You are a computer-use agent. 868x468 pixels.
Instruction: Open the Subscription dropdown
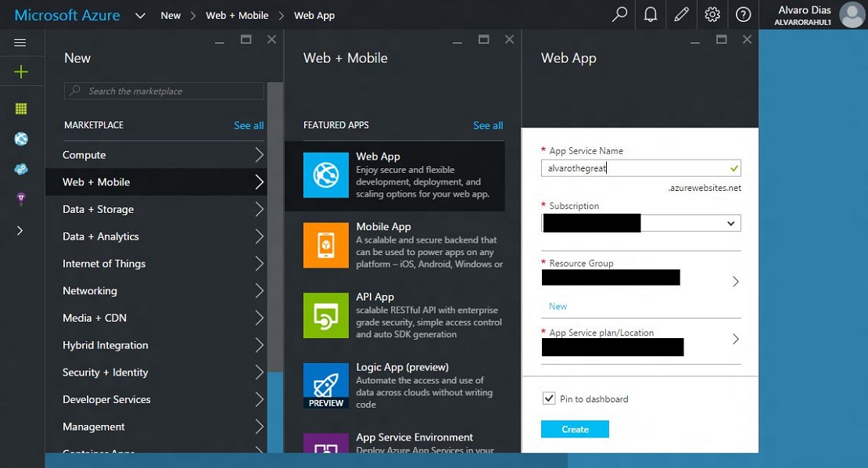[640, 223]
